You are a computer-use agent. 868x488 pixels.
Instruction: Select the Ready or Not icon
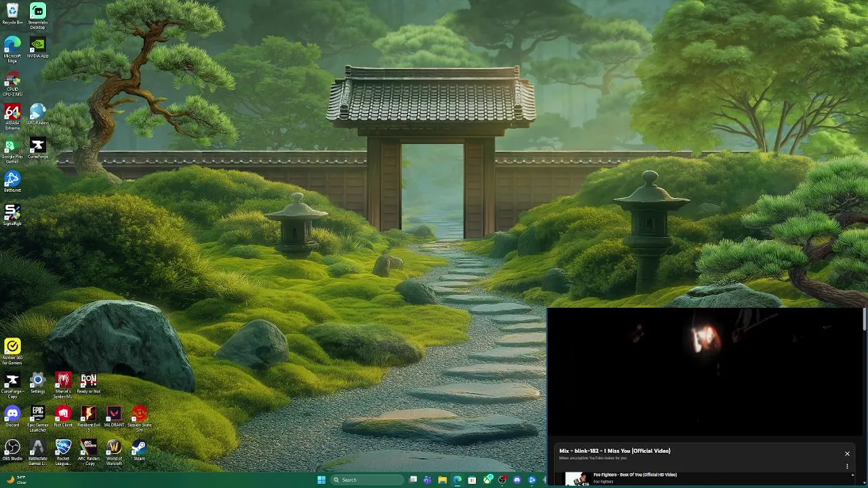(x=89, y=383)
